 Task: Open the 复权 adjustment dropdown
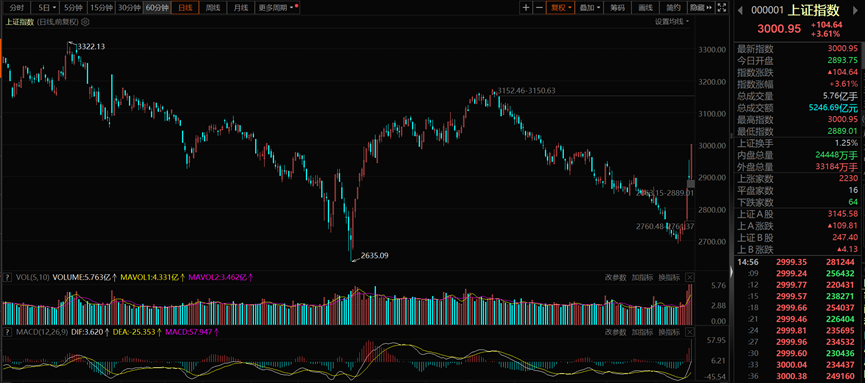(x=560, y=8)
